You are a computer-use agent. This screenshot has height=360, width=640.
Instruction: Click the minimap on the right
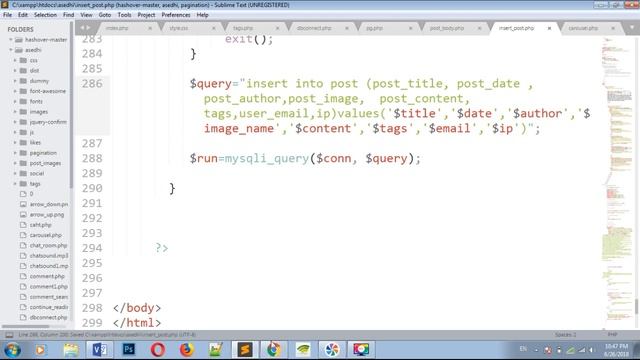click(619, 182)
